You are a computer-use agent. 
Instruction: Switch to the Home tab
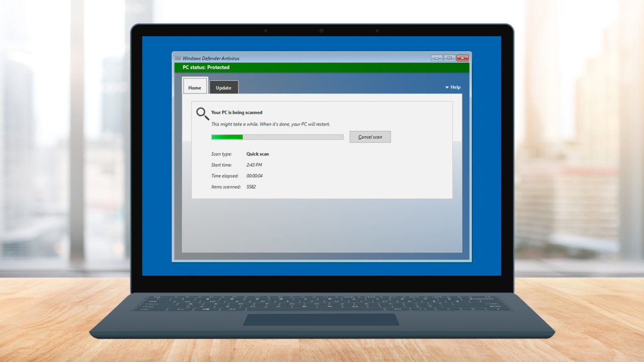[x=195, y=86]
